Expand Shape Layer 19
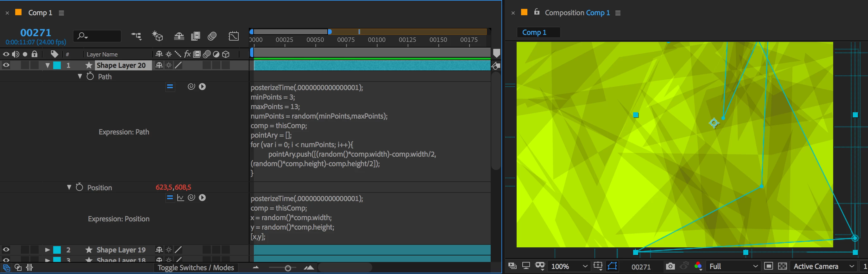Viewport: 868px width, 274px height. click(x=47, y=250)
